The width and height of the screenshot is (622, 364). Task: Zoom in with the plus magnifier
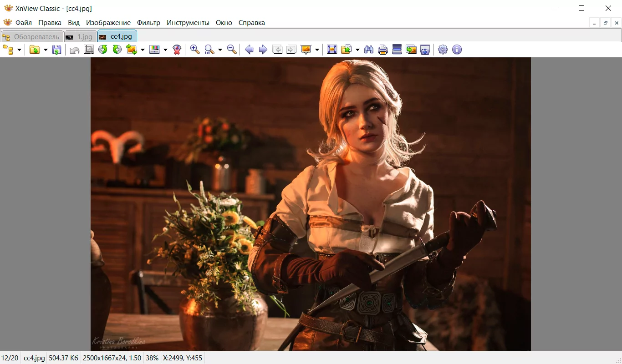(x=195, y=50)
